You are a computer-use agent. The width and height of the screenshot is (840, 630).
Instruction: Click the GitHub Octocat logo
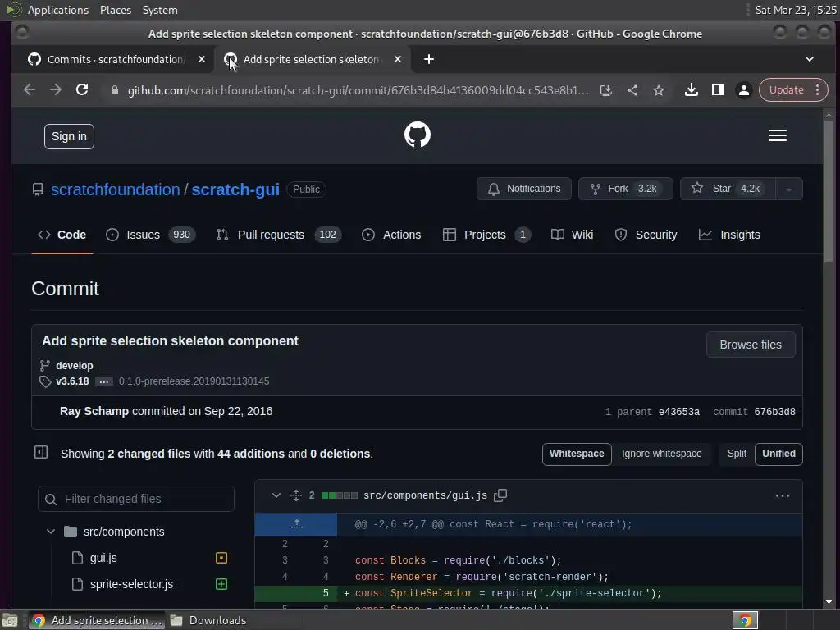(418, 135)
